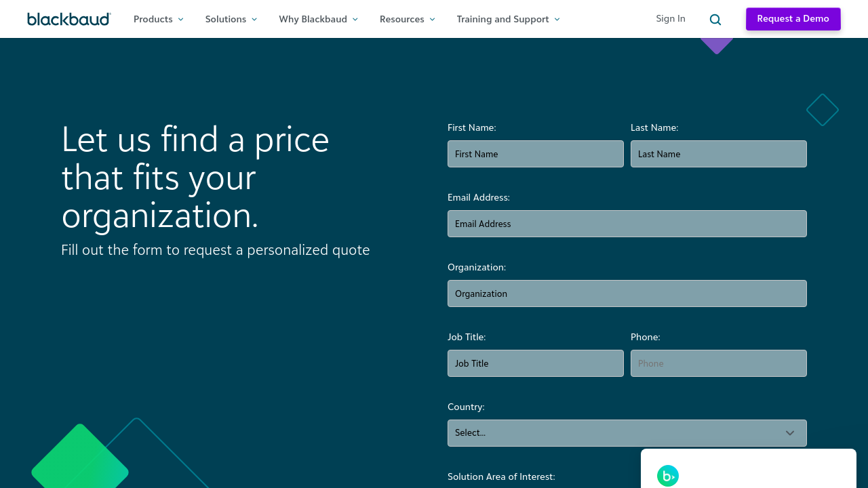Click into the First Name field
868x488 pixels.
(x=535, y=154)
